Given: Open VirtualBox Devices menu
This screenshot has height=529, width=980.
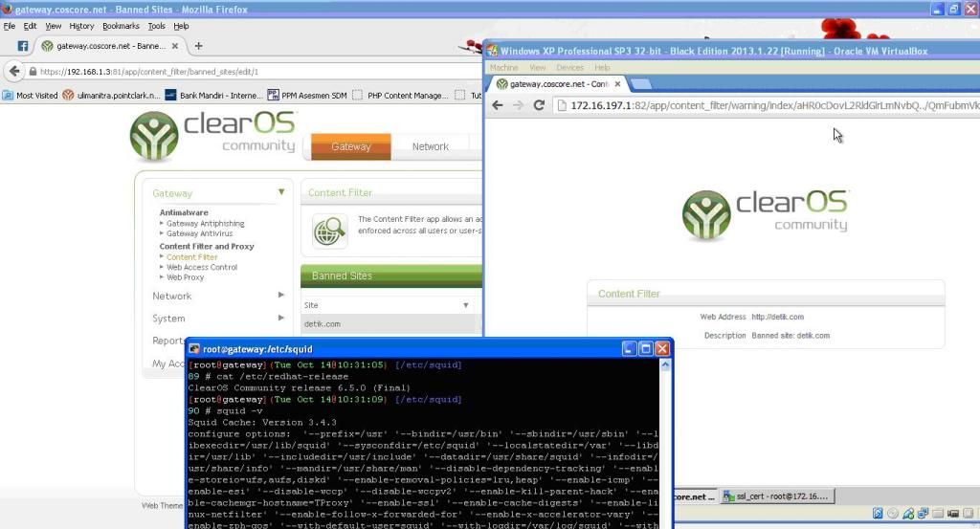Looking at the screenshot, I should [569, 68].
